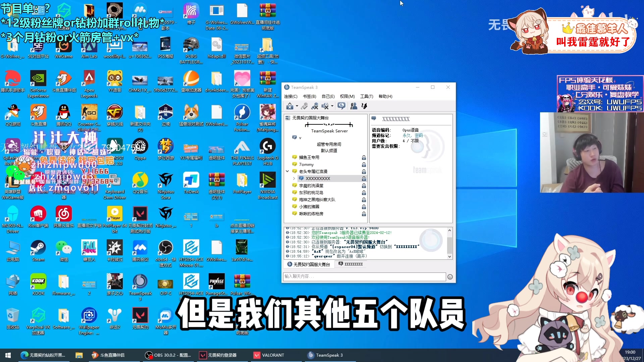
Task: Select the KOOK desktop icon
Action: (x=38, y=285)
